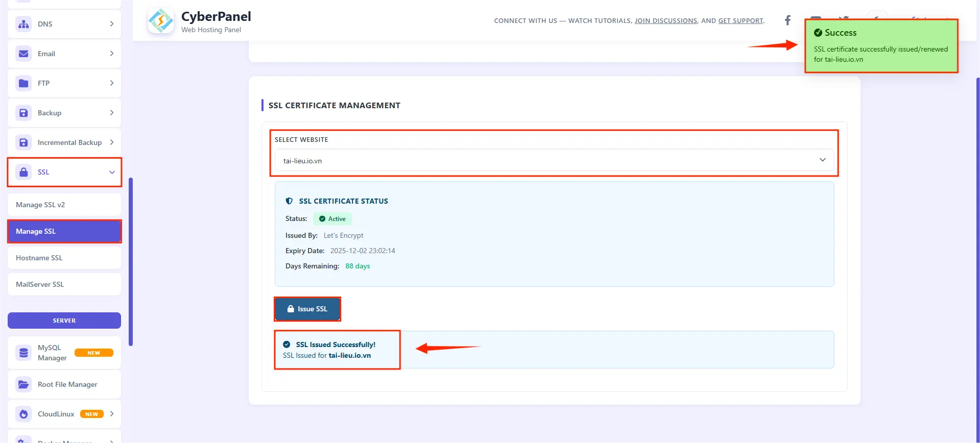Image resolution: width=980 pixels, height=443 pixels.
Task: Expand the CloudLinux menu chevron
Action: coord(112,414)
